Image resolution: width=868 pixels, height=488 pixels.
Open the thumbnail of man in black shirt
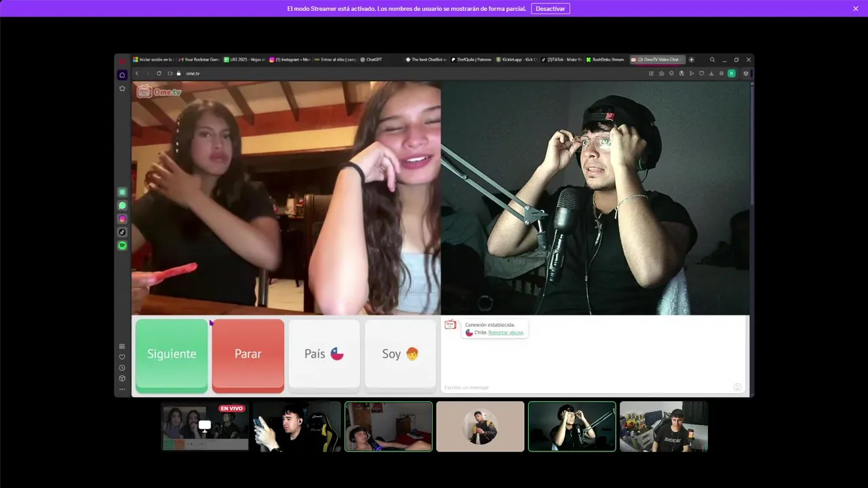(664, 426)
